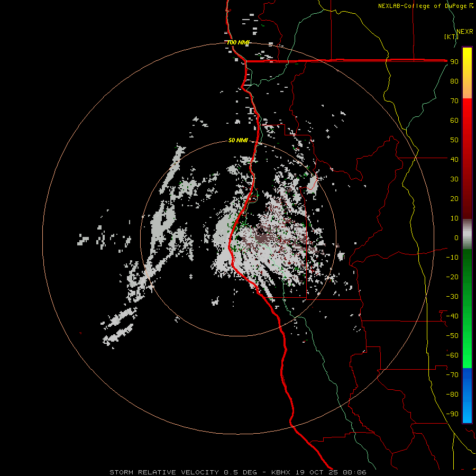The image size is (476, 476).
Task: Select the blue bottom segment of color bar
Action: tap(467, 395)
